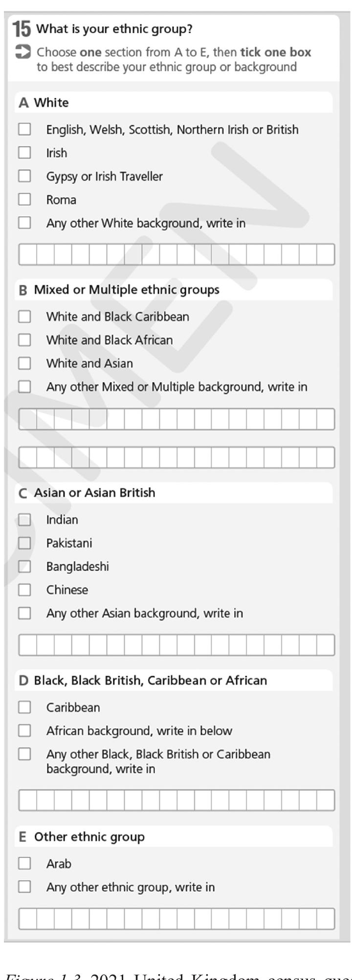Click the first Mixed background write-in row

[x=176, y=419]
